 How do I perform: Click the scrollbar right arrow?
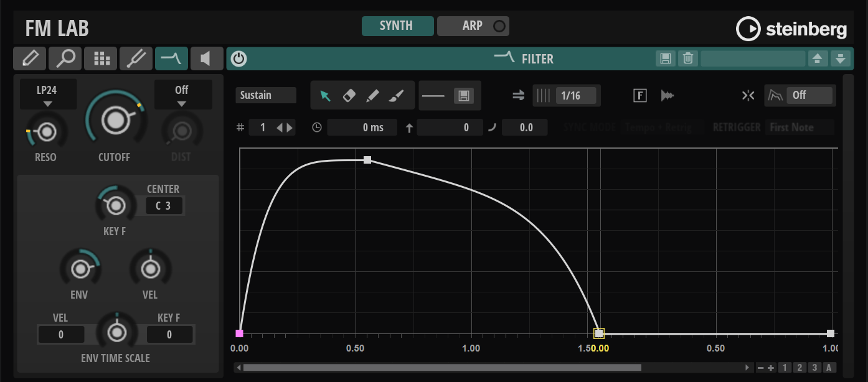747,368
